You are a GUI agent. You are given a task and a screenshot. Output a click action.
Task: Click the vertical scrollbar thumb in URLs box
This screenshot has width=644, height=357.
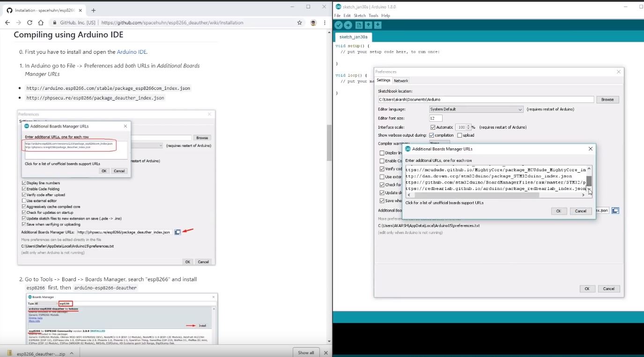click(589, 181)
